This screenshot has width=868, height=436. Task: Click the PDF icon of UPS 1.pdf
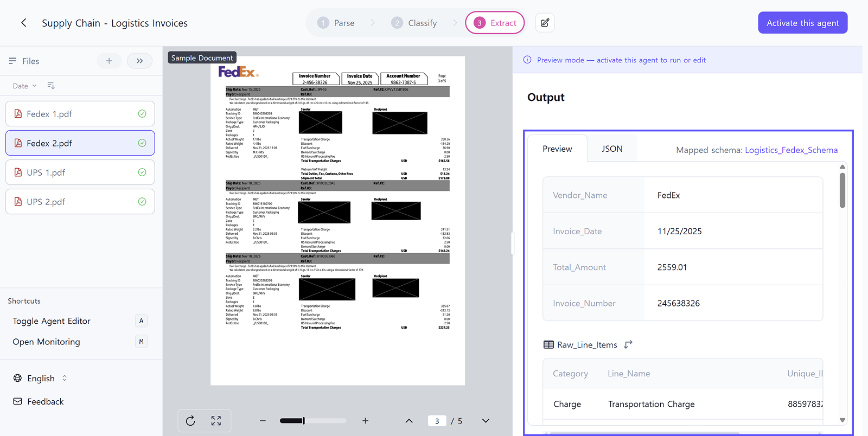(x=18, y=172)
